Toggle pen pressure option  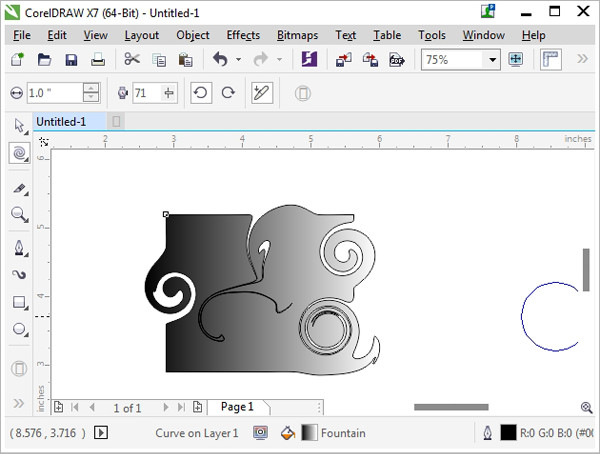262,93
